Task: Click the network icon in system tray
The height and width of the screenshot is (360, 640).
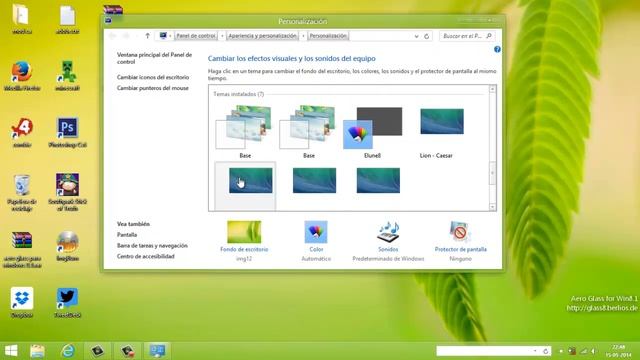Action: pos(584,351)
